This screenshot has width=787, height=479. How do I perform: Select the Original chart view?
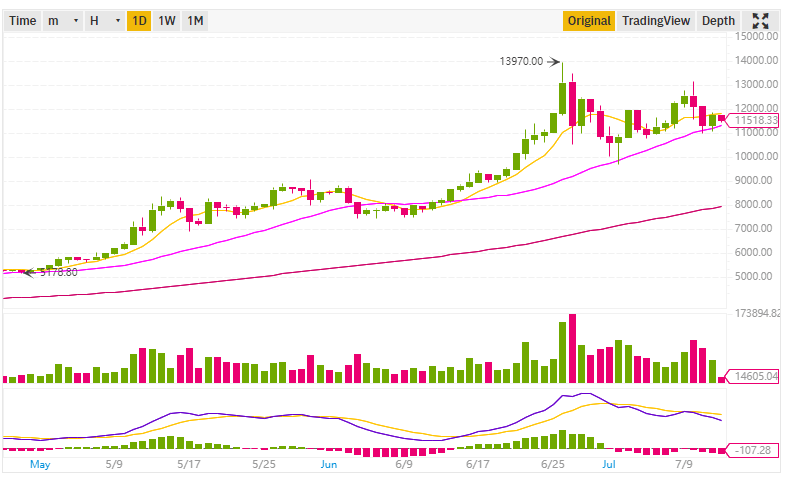[x=589, y=21]
